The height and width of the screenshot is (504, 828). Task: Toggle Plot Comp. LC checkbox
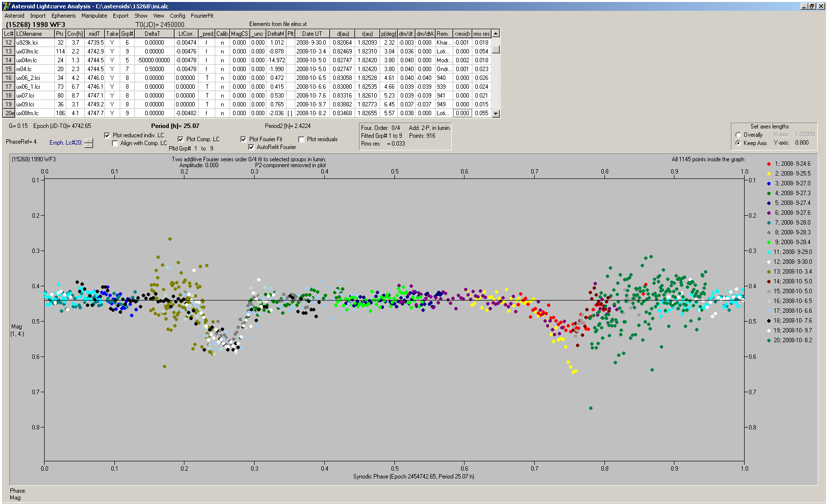click(x=181, y=139)
